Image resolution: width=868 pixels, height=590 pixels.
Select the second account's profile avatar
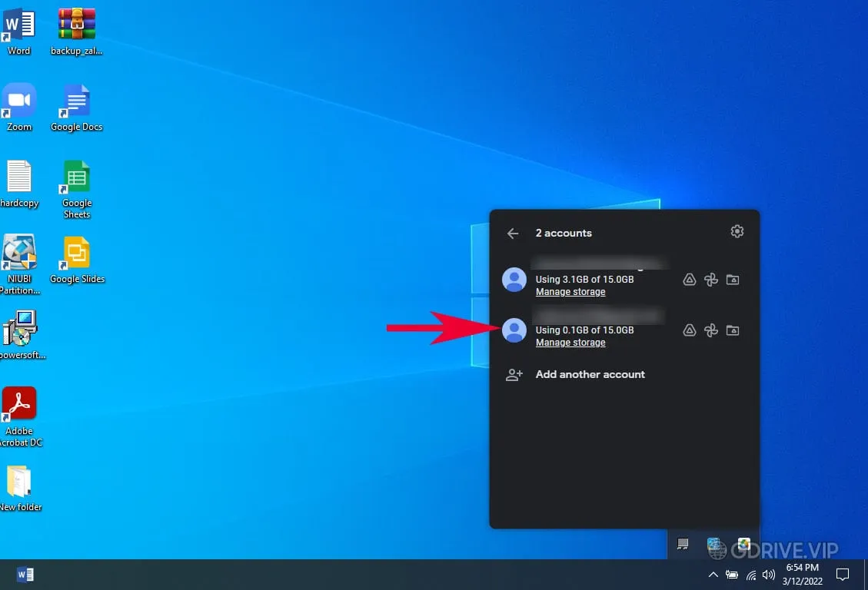pos(514,330)
